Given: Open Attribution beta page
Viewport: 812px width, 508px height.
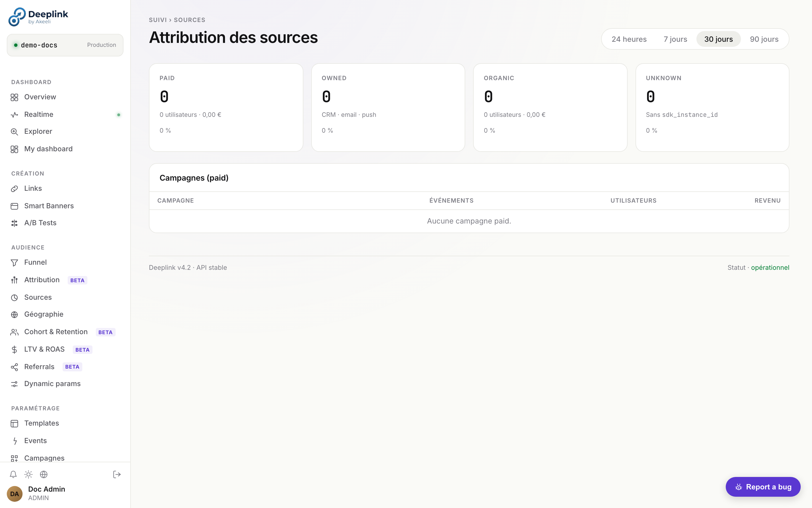Looking at the screenshot, I should pyautogui.click(x=65, y=280).
